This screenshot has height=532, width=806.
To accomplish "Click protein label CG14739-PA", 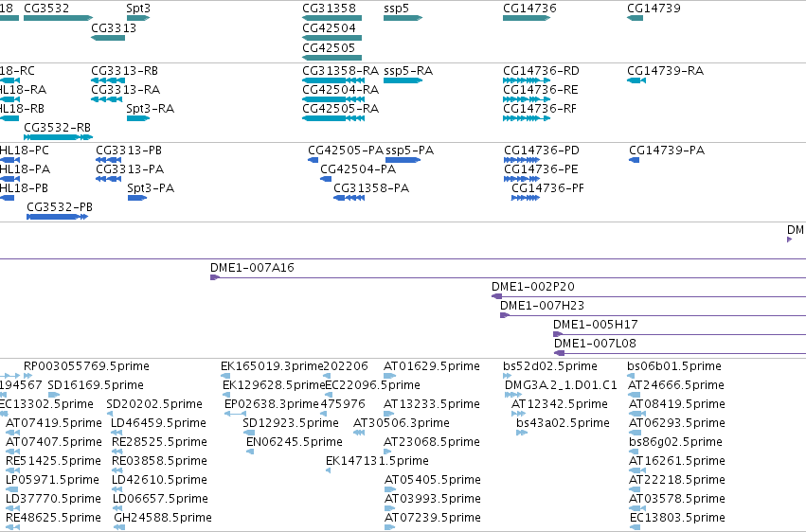I will [x=667, y=151].
